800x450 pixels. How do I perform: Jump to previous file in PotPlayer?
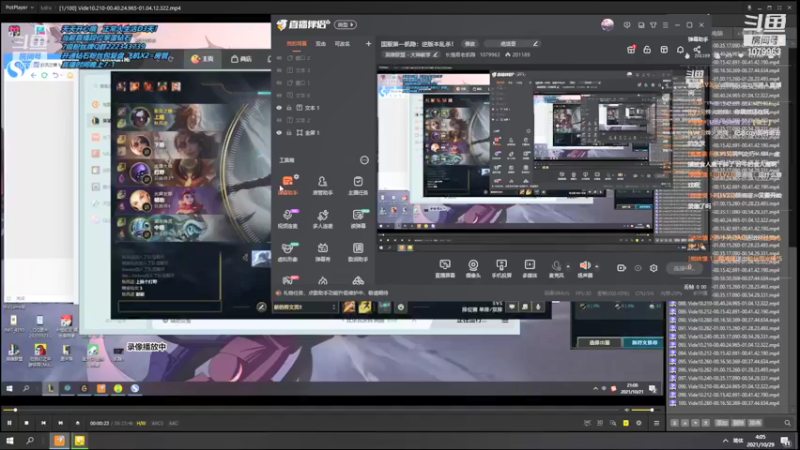pos(43,423)
